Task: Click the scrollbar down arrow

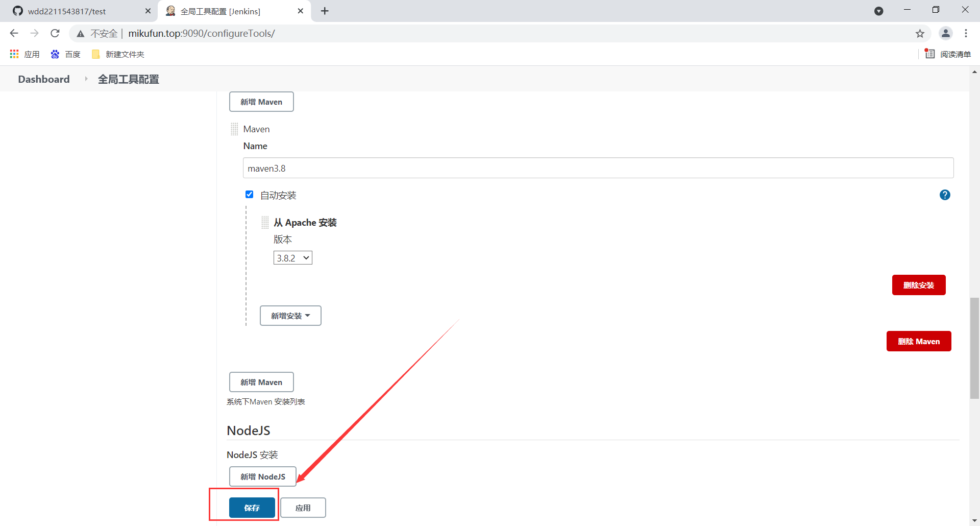Action: pos(974,520)
